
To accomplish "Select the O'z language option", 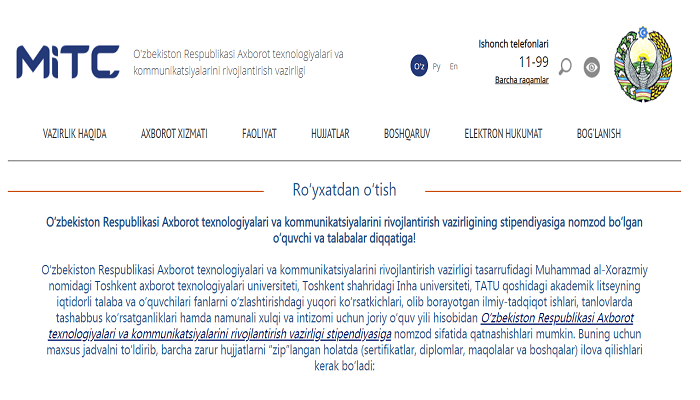I will 419,67.
